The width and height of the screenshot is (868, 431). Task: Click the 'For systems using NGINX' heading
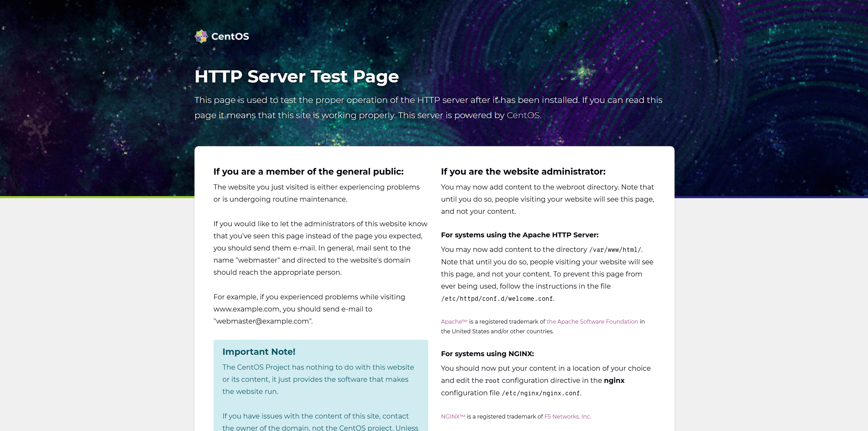(487, 354)
